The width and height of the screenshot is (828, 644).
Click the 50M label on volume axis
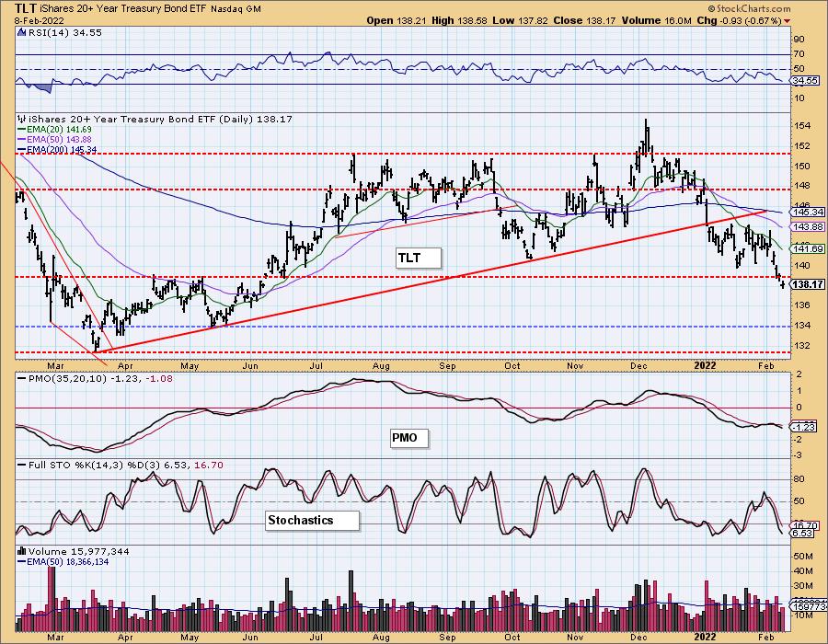click(802, 557)
